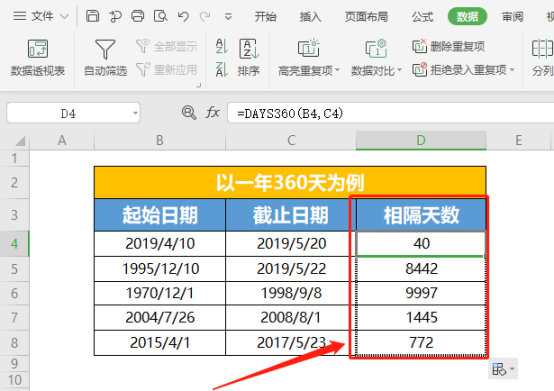Sort ascending A to Z icon
The image size is (554, 391).
point(222,46)
